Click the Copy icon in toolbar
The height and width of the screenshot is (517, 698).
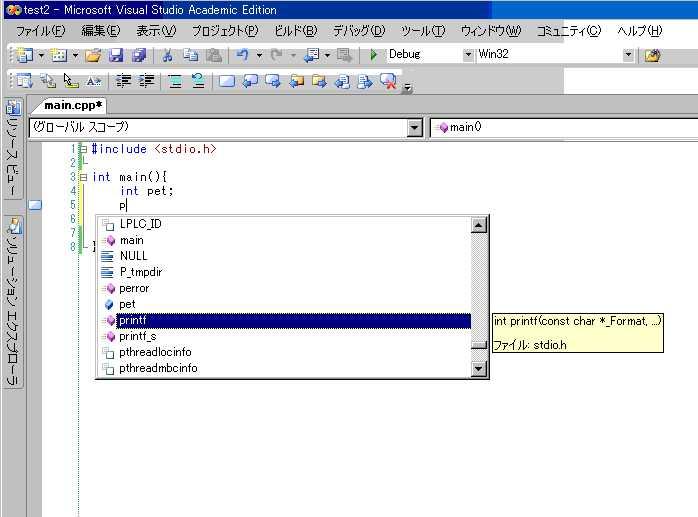click(190, 55)
